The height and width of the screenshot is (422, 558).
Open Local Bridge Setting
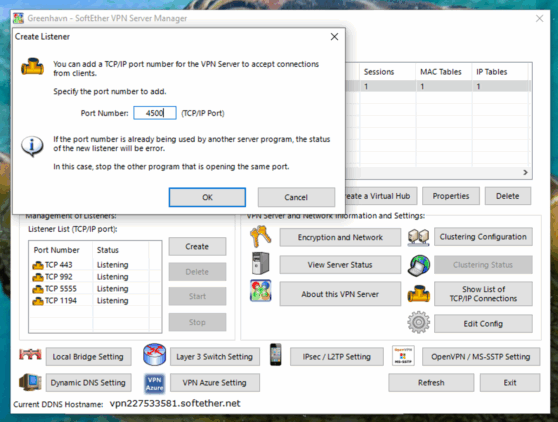coord(88,357)
